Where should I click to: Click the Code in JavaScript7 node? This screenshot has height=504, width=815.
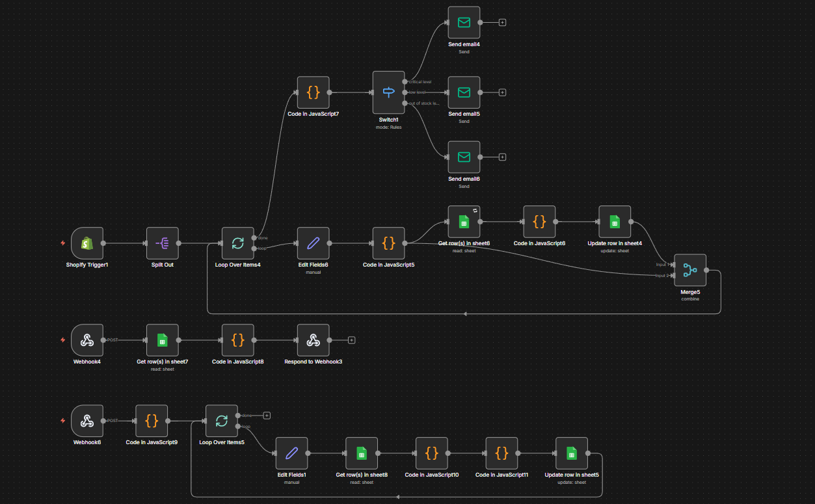[x=313, y=92]
